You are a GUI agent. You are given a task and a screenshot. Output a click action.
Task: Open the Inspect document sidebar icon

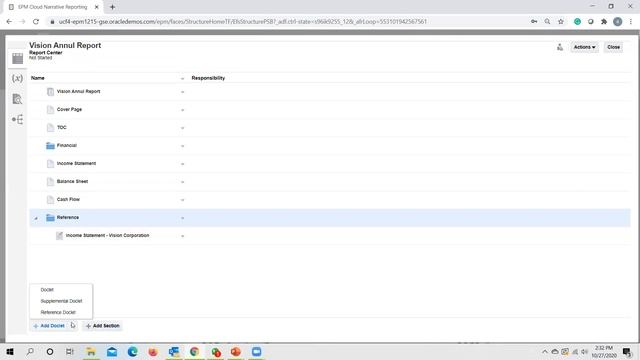(17, 99)
